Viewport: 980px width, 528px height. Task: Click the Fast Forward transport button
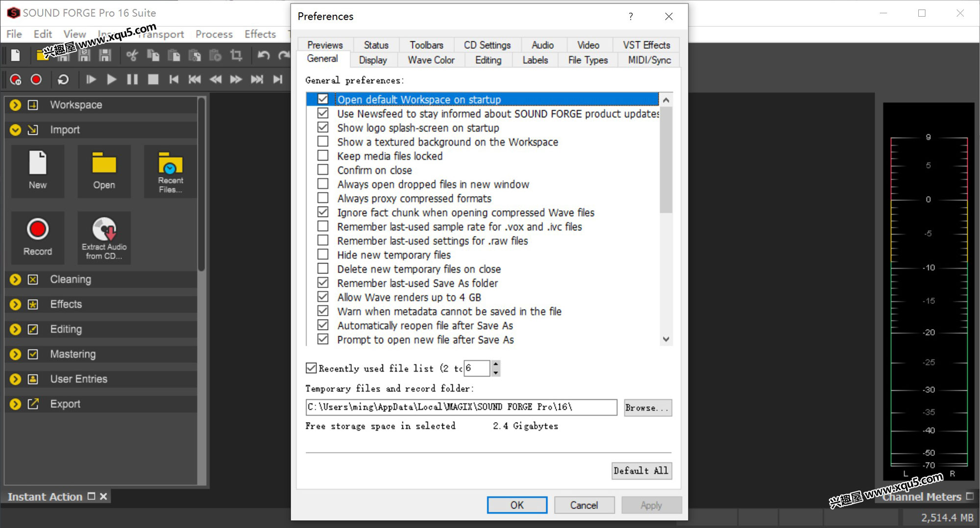coord(236,79)
